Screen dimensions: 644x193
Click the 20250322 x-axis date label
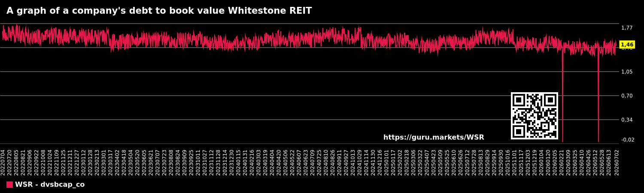[x=420, y=162]
